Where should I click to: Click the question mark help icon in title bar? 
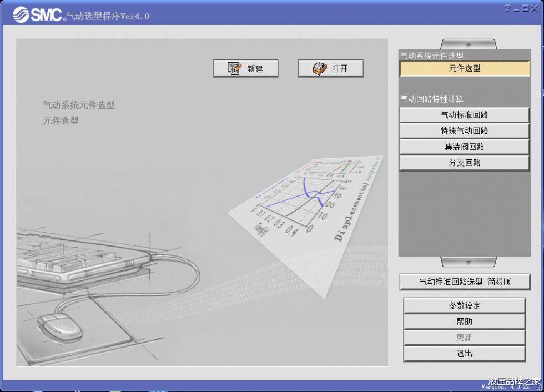point(507,8)
